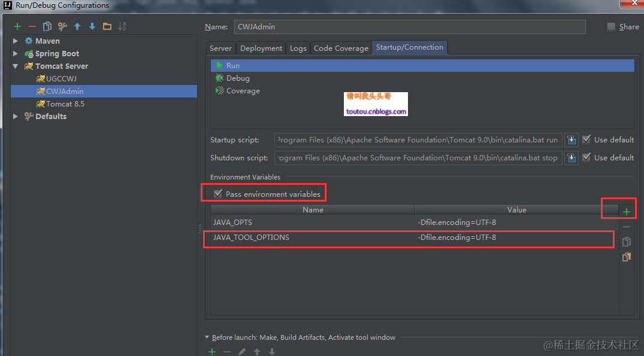Collapse the Tomcat Server tree node
Image resolution: width=644 pixels, height=356 pixels.
point(15,66)
